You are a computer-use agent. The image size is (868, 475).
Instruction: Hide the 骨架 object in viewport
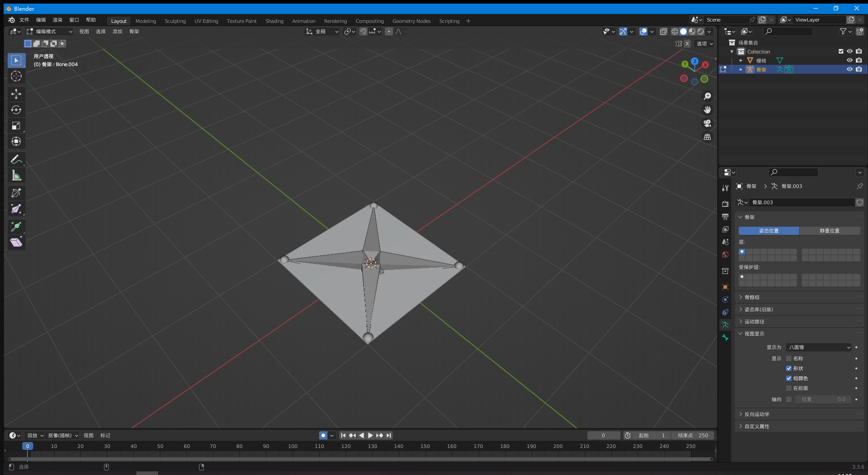pos(850,69)
